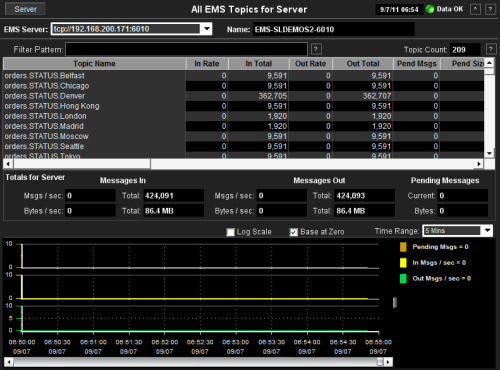Click table vertical scrollbar up arrow
Screen dimensions: 500x370
tap(489, 63)
